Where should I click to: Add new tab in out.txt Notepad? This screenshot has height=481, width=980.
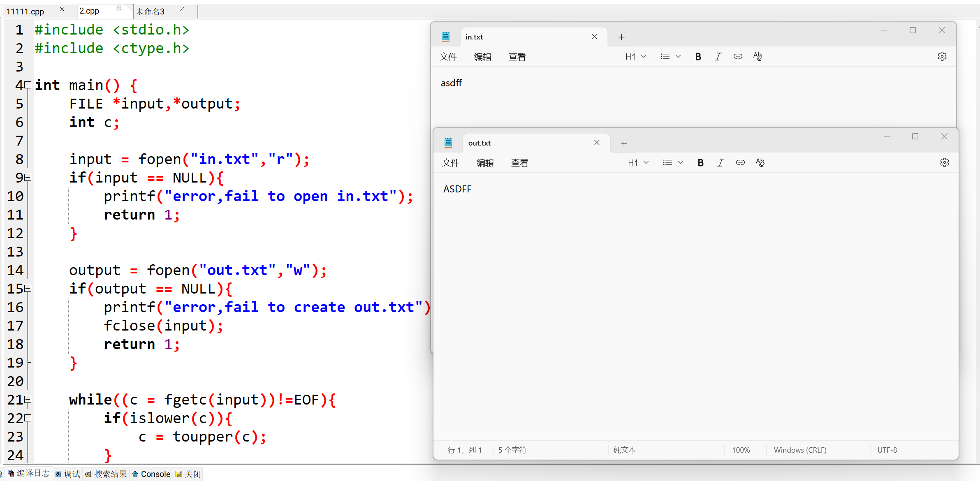(x=624, y=143)
